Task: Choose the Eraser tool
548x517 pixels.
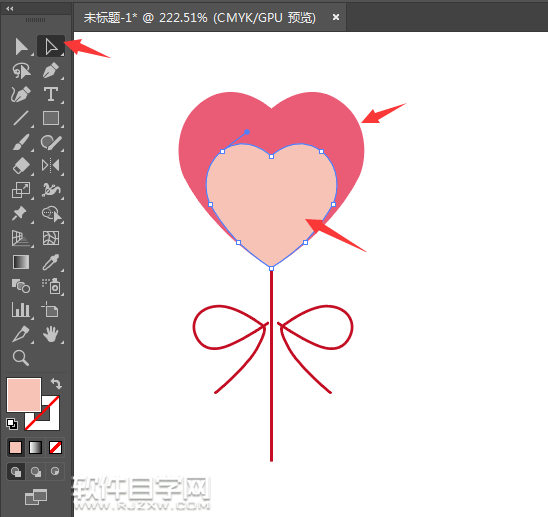Action: pyautogui.click(x=21, y=166)
